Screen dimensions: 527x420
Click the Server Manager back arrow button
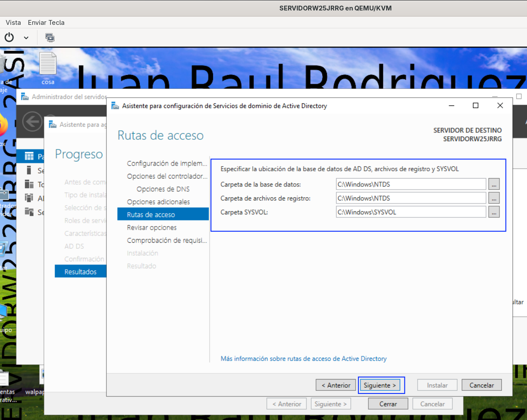pyautogui.click(x=32, y=122)
